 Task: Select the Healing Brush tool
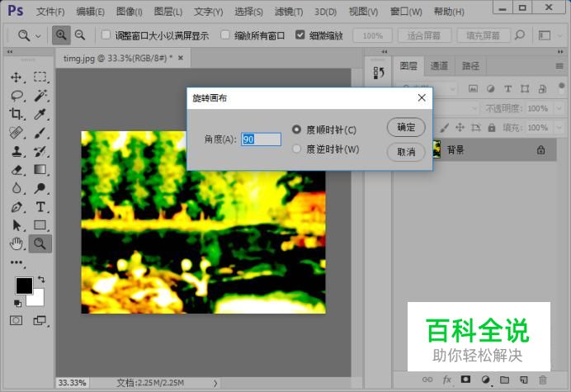pyautogui.click(x=16, y=133)
